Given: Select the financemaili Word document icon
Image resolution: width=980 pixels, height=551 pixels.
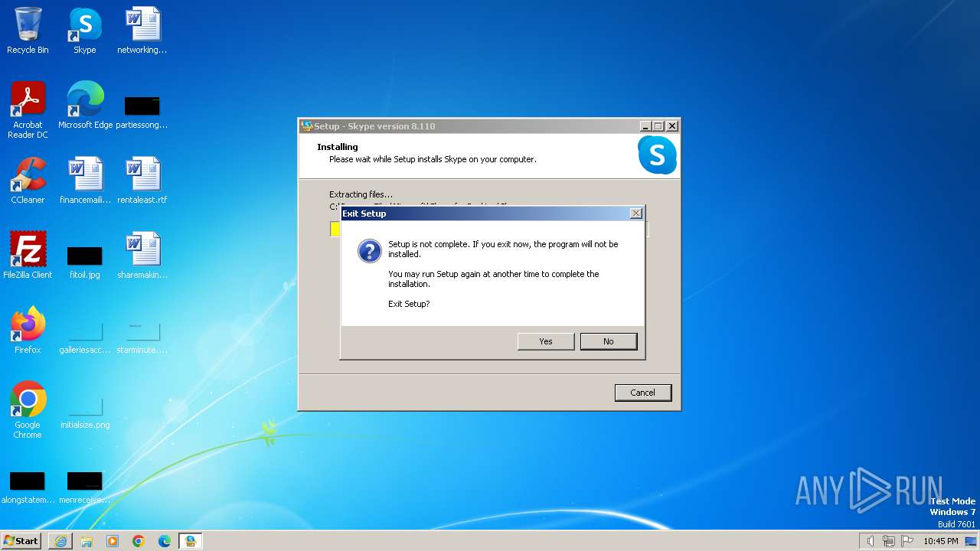Looking at the screenshot, I should pos(85,181).
